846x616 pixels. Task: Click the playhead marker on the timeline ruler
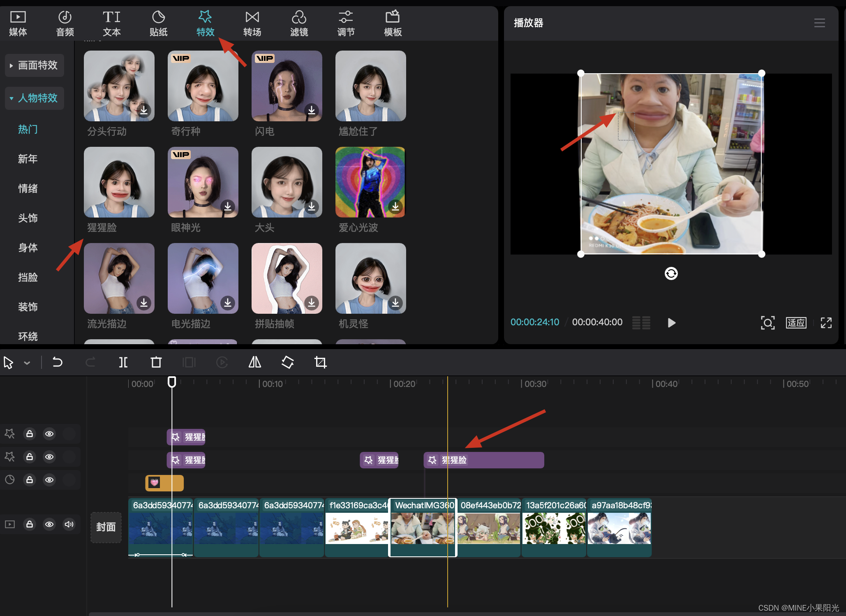tap(172, 382)
